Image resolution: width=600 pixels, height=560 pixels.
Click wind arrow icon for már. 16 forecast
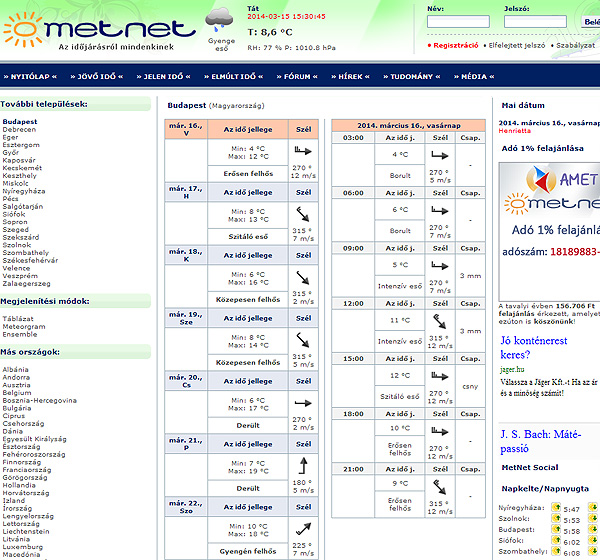pos(303,151)
